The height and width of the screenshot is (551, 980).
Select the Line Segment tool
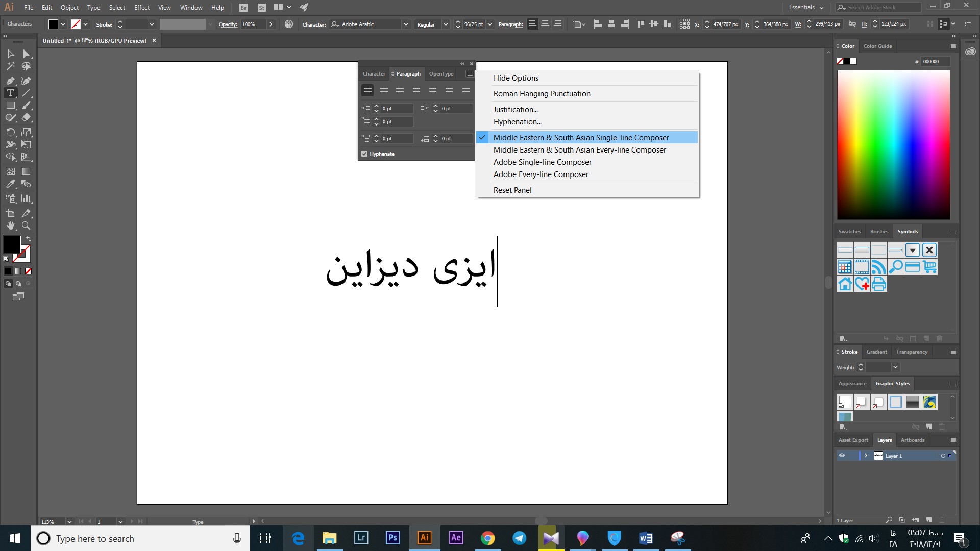(x=26, y=93)
